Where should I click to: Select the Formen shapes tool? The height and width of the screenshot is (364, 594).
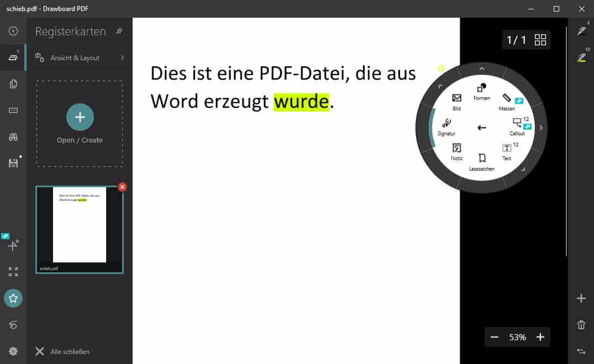coord(481,91)
